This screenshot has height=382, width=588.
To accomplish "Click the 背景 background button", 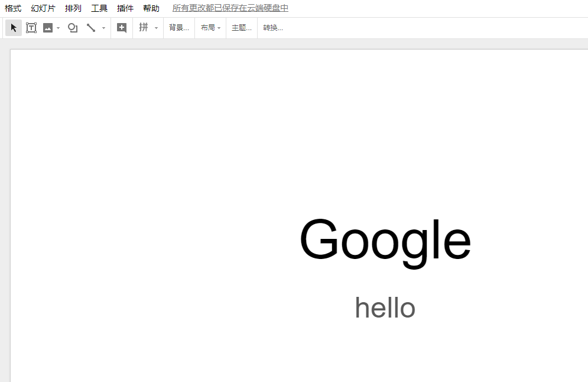I will (x=178, y=27).
